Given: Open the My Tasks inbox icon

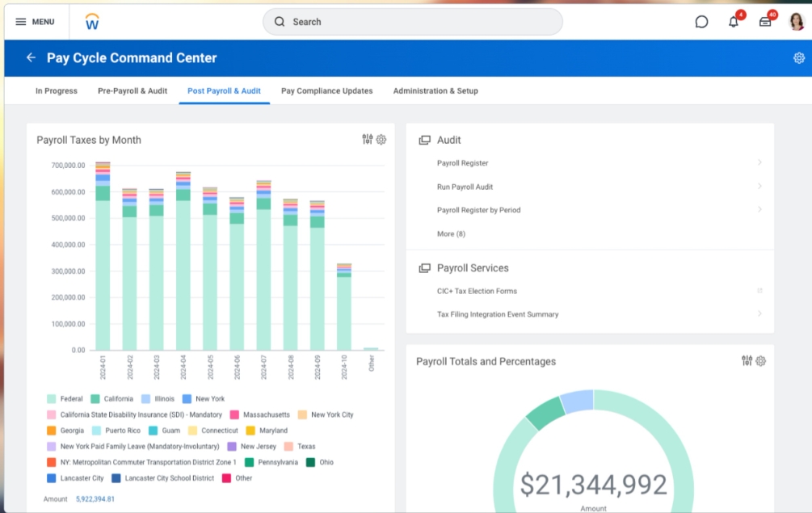Looking at the screenshot, I should point(765,22).
